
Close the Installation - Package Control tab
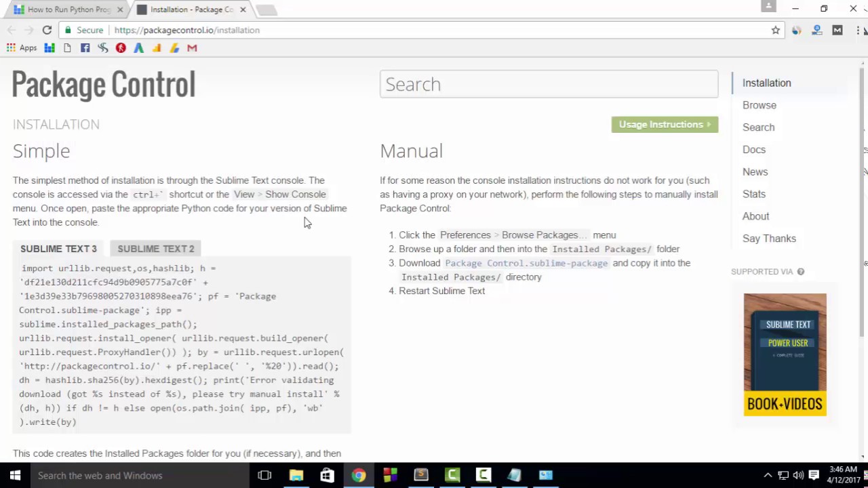point(243,9)
